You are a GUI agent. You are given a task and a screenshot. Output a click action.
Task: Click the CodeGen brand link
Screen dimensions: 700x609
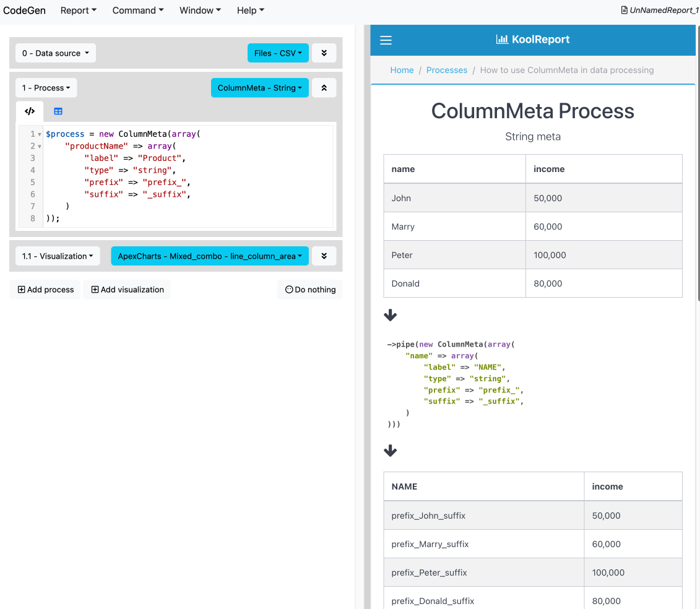[x=25, y=11]
